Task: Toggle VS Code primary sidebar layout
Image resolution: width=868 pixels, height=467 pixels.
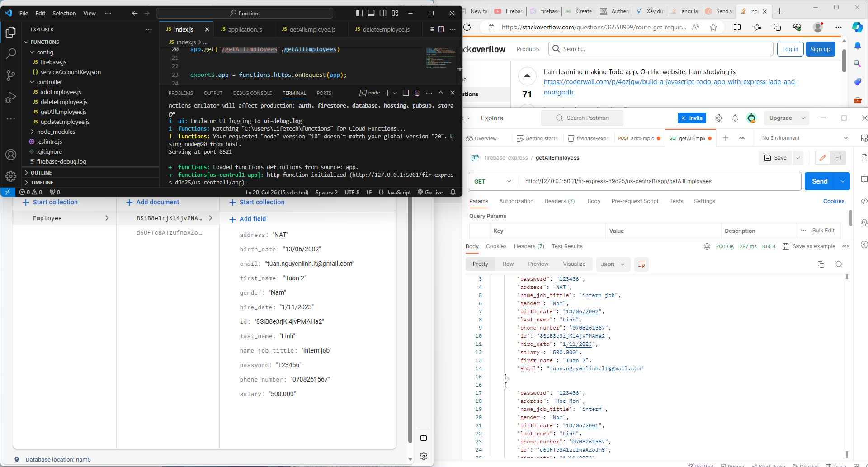Action: coord(359,13)
